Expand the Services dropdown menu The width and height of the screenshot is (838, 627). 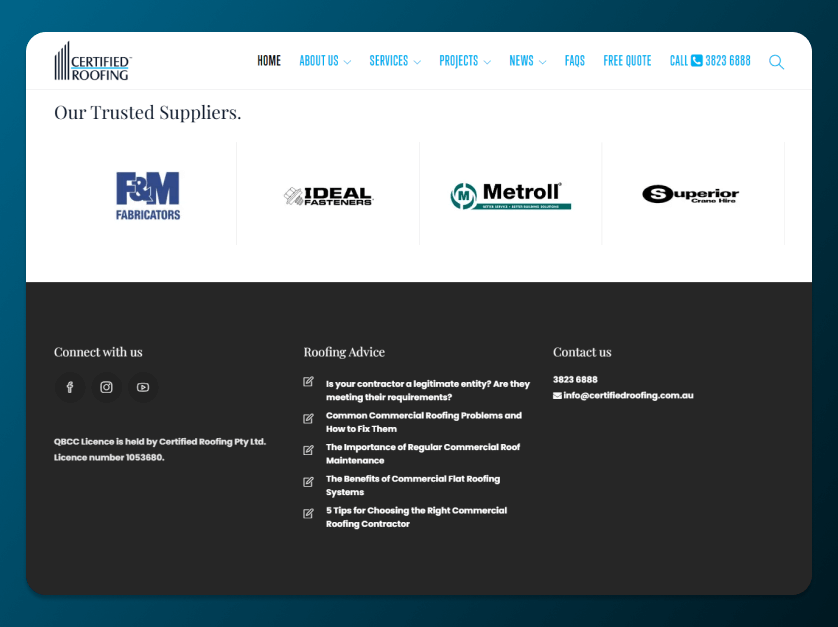pyautogui.click(x=394, y=61)
